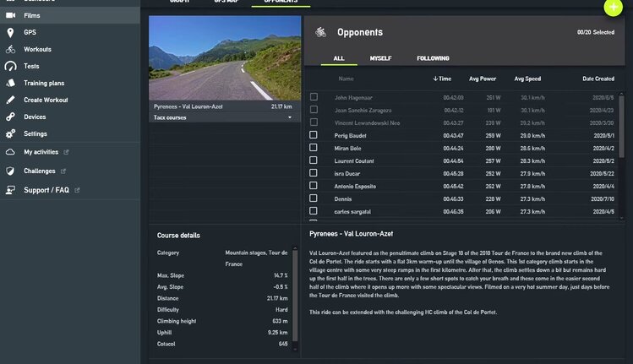
Task: Select Perig Baudet as opponent
Action: click(x=314, y=135)
